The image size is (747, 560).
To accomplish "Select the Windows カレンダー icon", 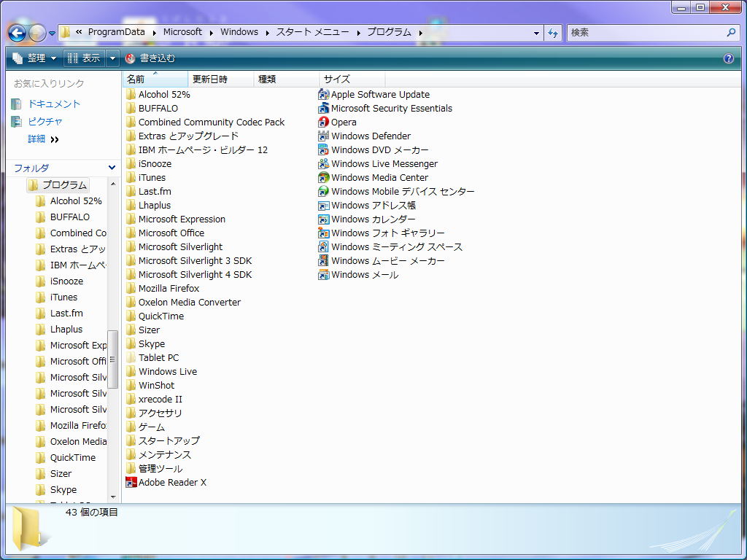I will [x=323, y=219].
